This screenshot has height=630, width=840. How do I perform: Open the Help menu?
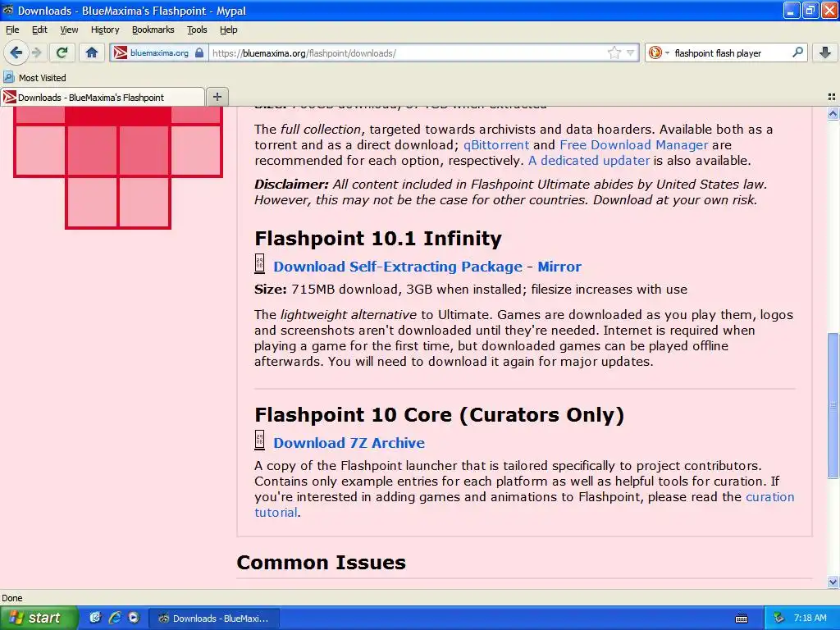click(229, 30)
